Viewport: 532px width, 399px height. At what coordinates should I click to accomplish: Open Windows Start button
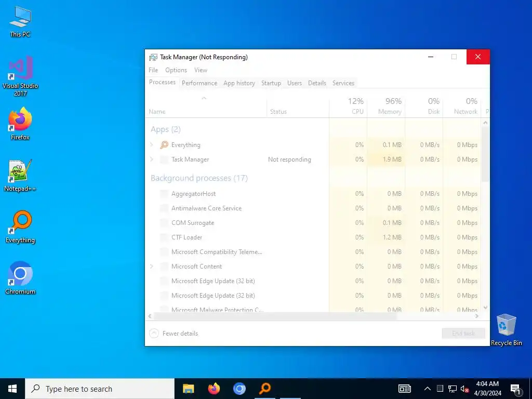12,389
